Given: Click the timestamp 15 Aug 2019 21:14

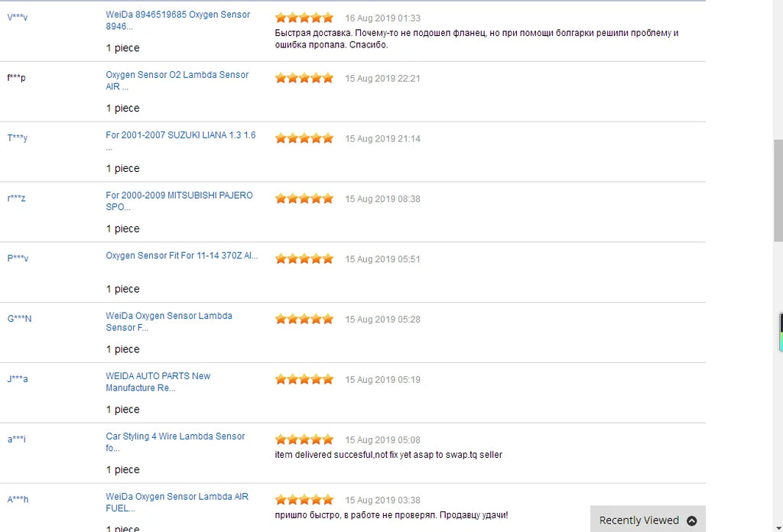Looking at the screenshot, I should coord(383,139).
